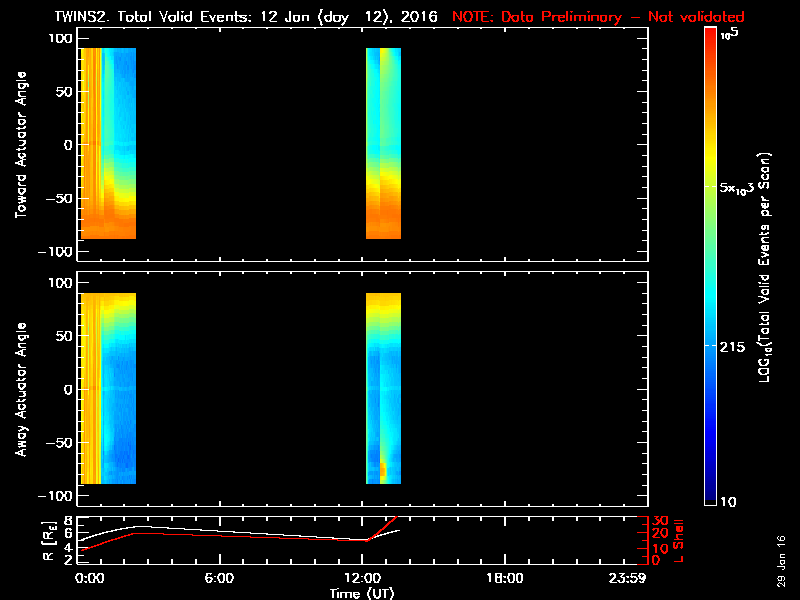This screenshot has height=600, width=800.
Task: Click the "-50" tick label on the Toward panel
Action: 58,198
